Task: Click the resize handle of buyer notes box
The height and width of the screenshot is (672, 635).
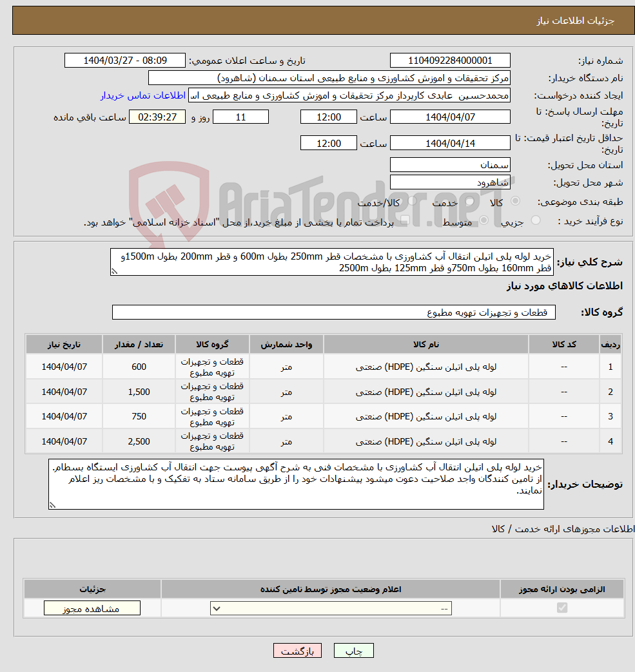Action: [x=52, y=506]
